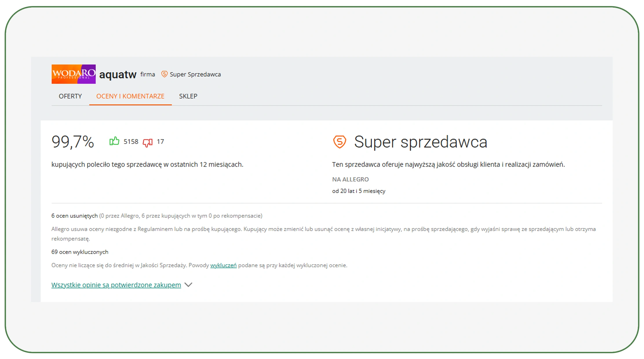Click the large orange Super sprzedawca shield icon
Image resolution: width=644 pixels, height=359 pixels.
click(x=340, y=142)
